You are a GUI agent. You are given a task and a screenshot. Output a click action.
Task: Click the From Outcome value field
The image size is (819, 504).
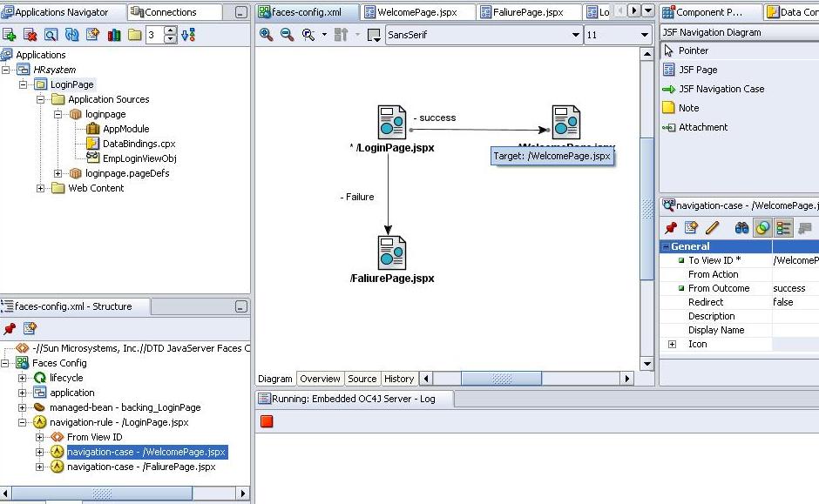[x=794, y=288]
